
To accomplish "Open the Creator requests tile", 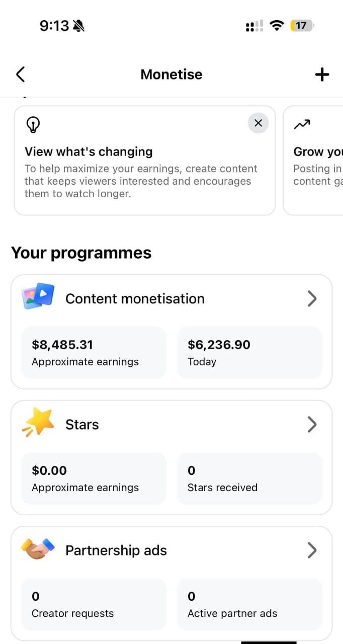I will (94, 604).
